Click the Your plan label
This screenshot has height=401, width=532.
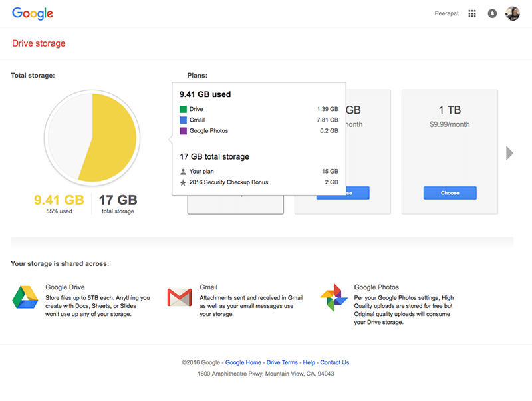[x=201, y=172]
